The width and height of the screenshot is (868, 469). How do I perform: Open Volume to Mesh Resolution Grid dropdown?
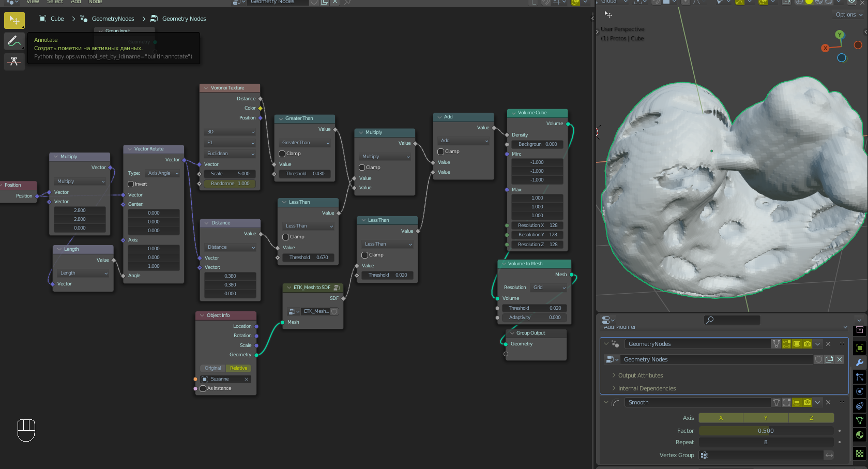coord(549,288)
